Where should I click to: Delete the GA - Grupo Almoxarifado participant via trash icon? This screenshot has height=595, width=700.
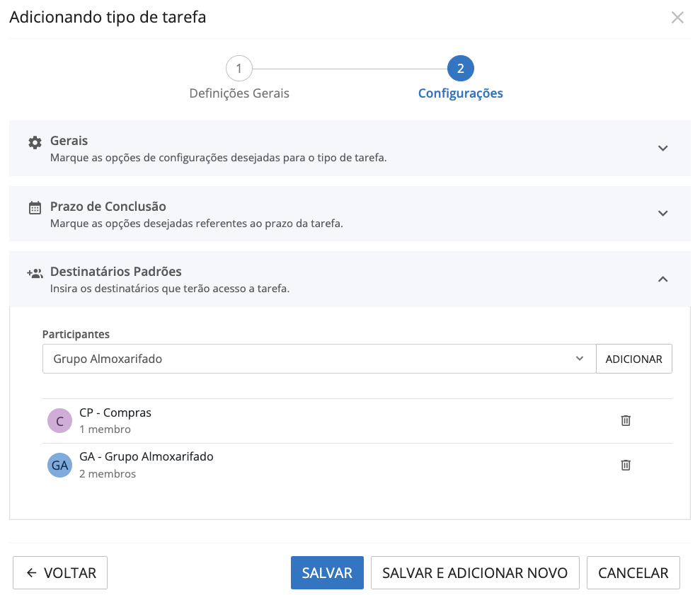pos(626,465)
